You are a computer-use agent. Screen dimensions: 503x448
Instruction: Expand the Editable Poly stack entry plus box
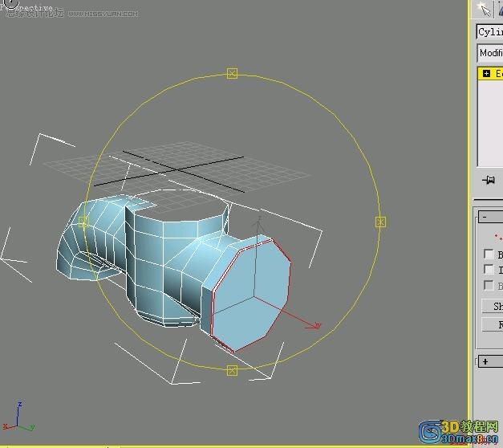[x=486, y=74]
